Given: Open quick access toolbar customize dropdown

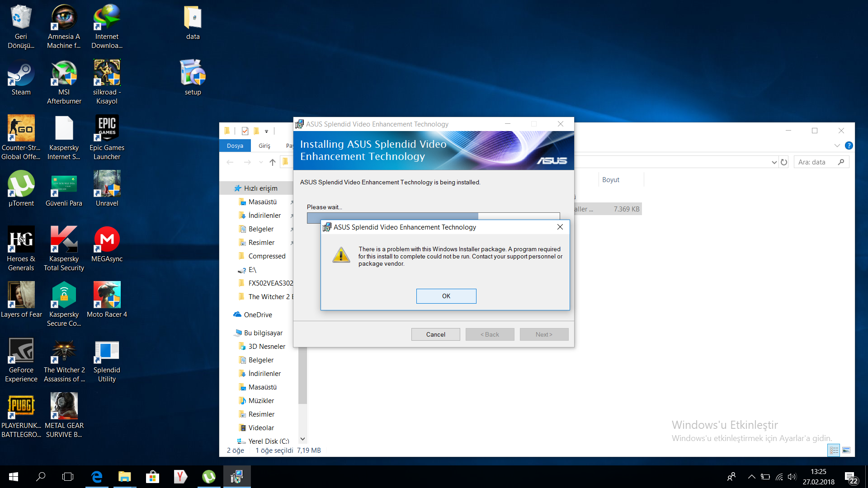Looking at the screenshot, I should coord(266,131).
